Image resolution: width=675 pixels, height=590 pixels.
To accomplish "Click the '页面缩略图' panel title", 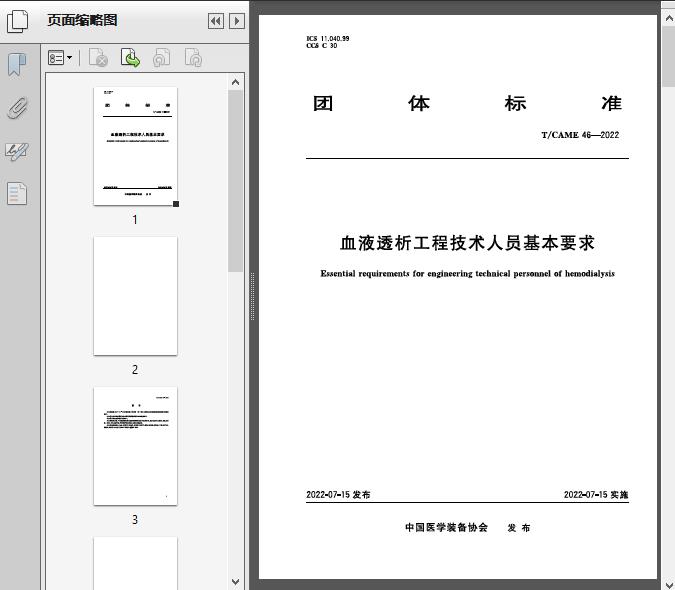I will (x=82, y=20).
